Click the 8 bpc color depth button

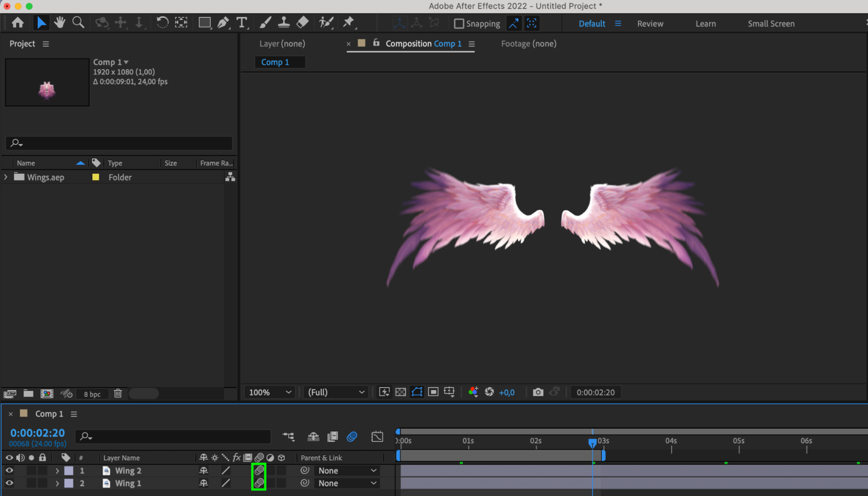pyautogui.click(x=92, y=394)
